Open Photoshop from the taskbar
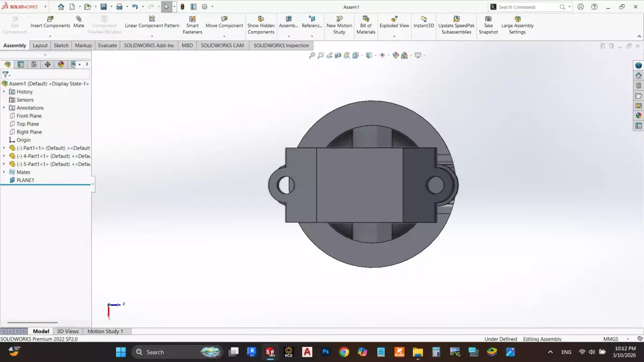644x362 pixels. tap(325, 352)
